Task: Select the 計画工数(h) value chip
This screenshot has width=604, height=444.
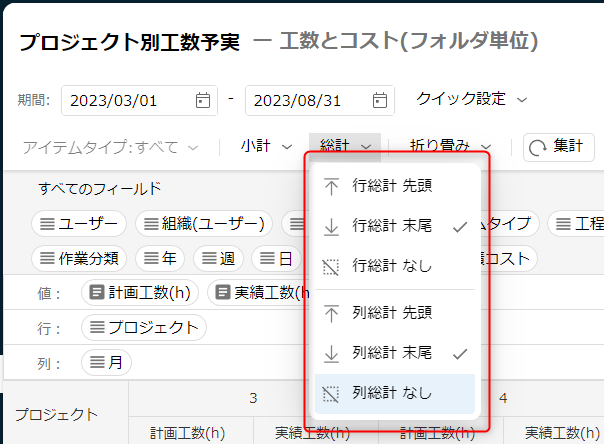Action: coord(141,293)
